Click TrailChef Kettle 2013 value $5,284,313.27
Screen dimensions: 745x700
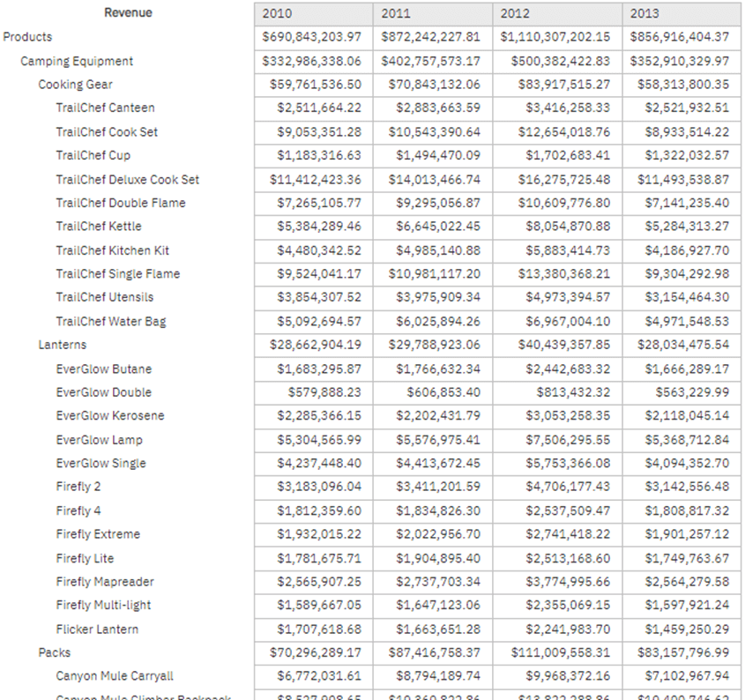coord(687,227)
